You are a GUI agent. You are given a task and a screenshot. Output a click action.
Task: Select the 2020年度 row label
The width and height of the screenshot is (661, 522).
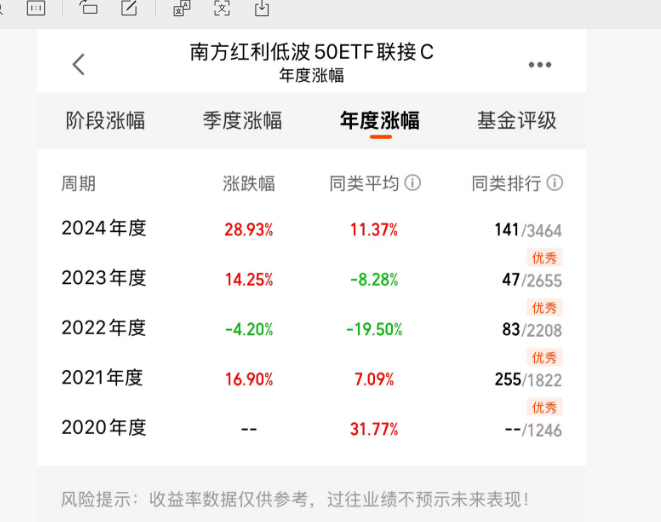coord(104,427)
